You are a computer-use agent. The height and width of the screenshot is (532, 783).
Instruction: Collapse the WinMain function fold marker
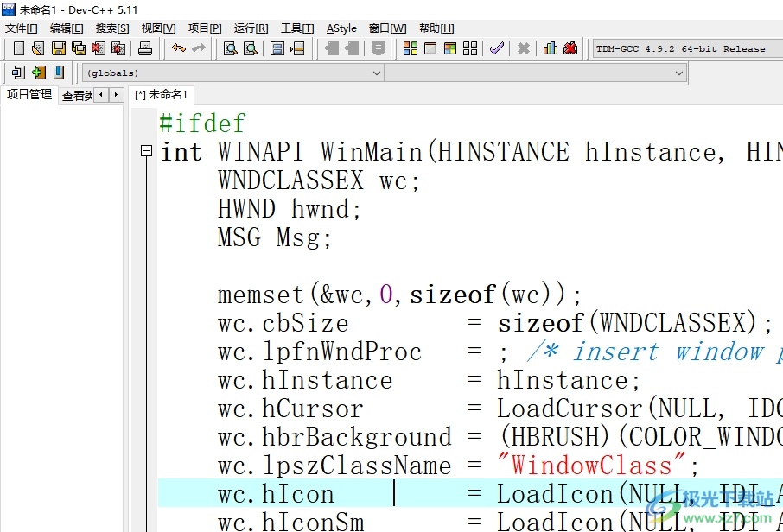tap(146, 151)
